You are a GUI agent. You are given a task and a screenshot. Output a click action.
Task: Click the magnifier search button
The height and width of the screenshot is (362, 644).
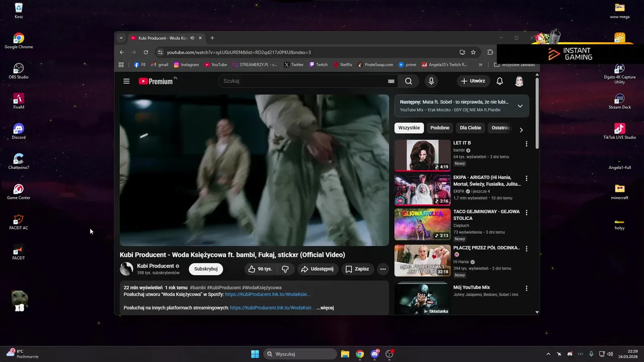point(409,81)
